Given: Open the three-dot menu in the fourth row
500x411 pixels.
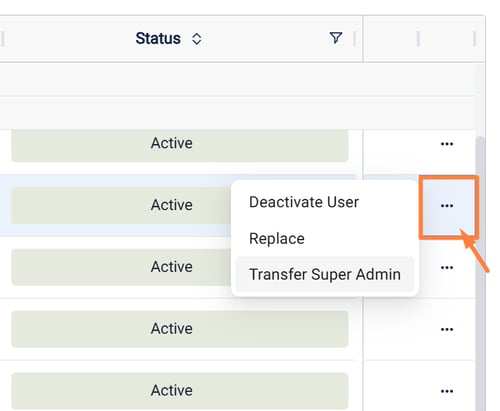Looking at the screenshot, I should point(447,329).
